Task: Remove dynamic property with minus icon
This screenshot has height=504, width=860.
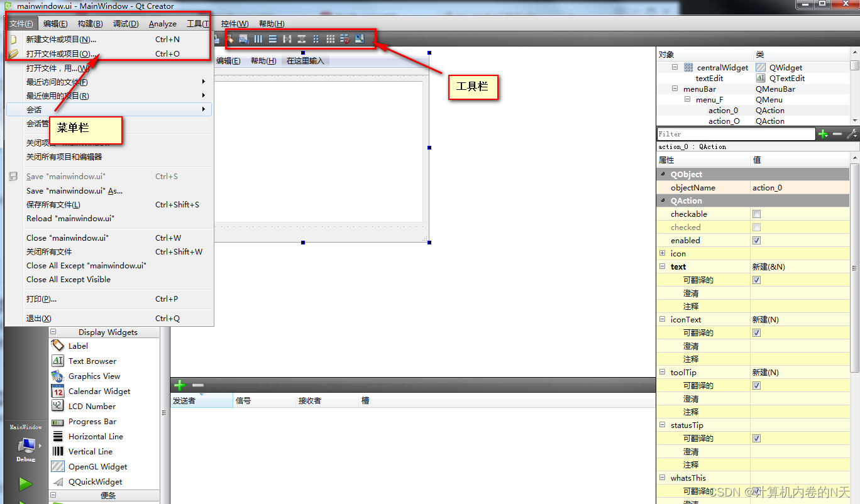Action: pos(837,134)
